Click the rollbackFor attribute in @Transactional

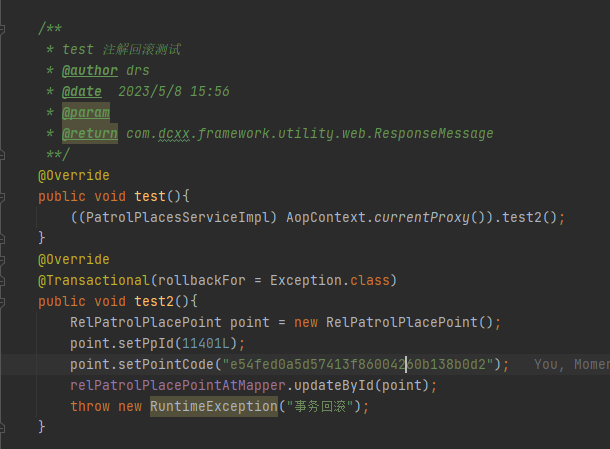pos(202,281)
